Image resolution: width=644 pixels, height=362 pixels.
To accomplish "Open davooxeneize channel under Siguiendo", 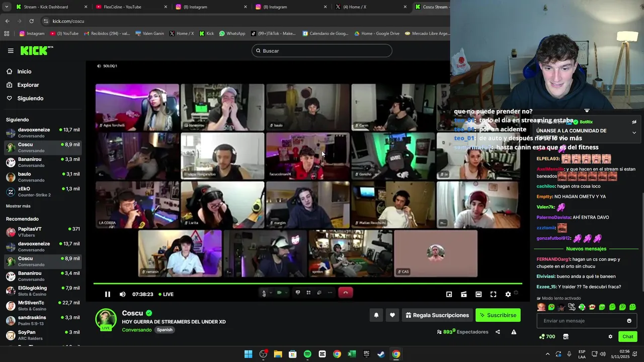I will 43,133.
